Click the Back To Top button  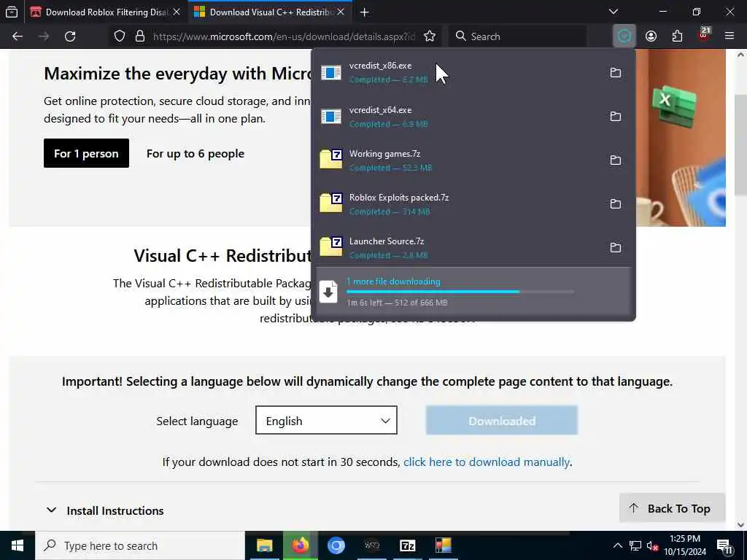(x=672, y=508)
